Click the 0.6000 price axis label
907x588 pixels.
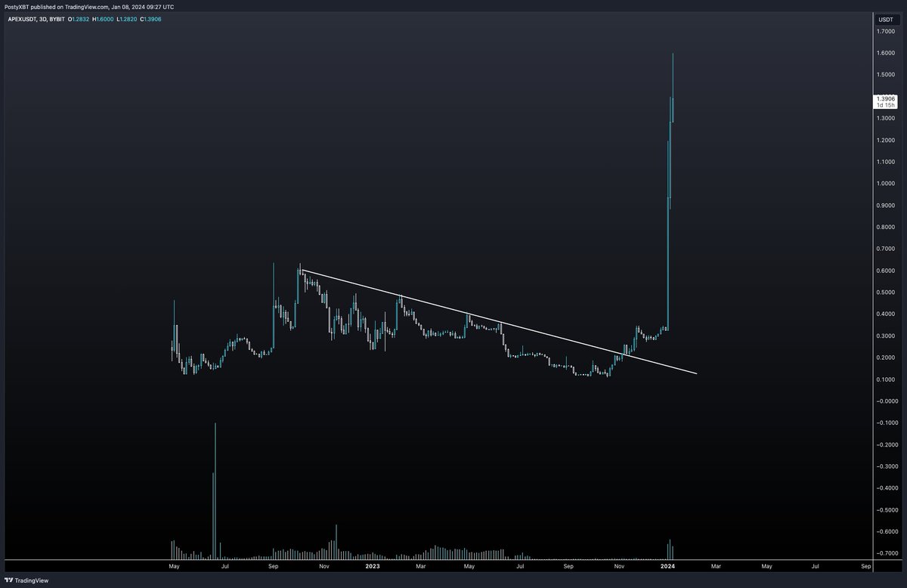click(885, 271)
